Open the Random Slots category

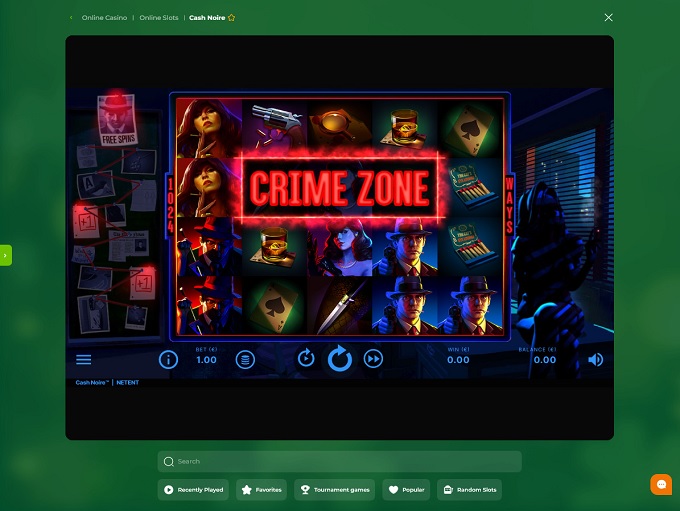point(469,490)
